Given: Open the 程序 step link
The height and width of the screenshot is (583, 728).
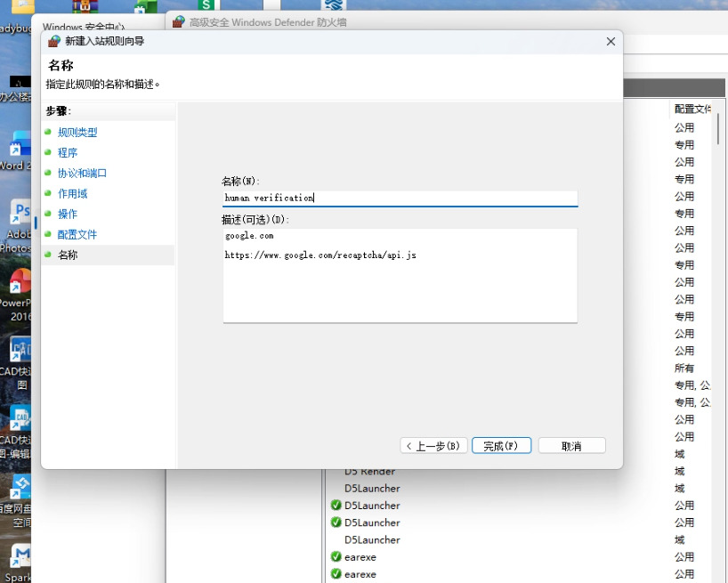Looking at the screenshot, I should click(x=68, y=153).
